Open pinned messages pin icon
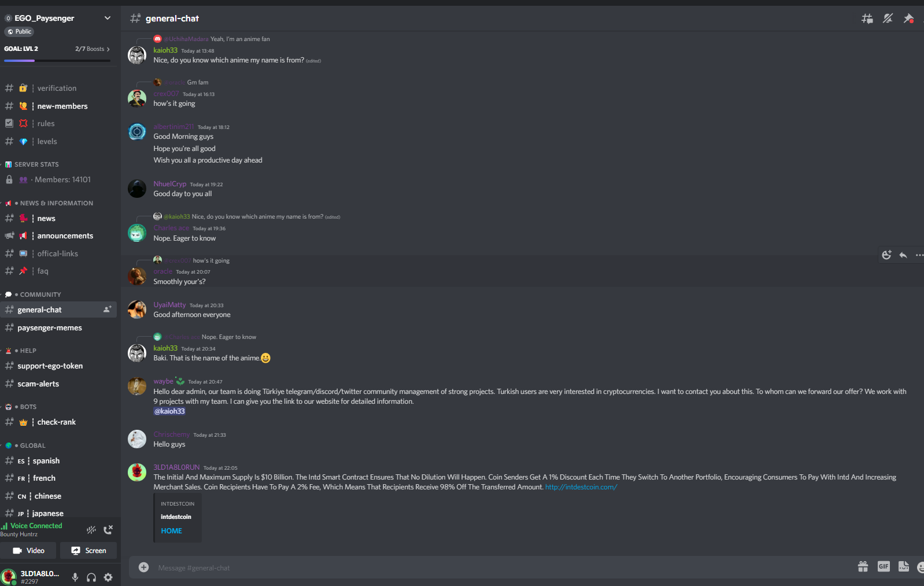The image size is (924, 586). click(908, 19)
